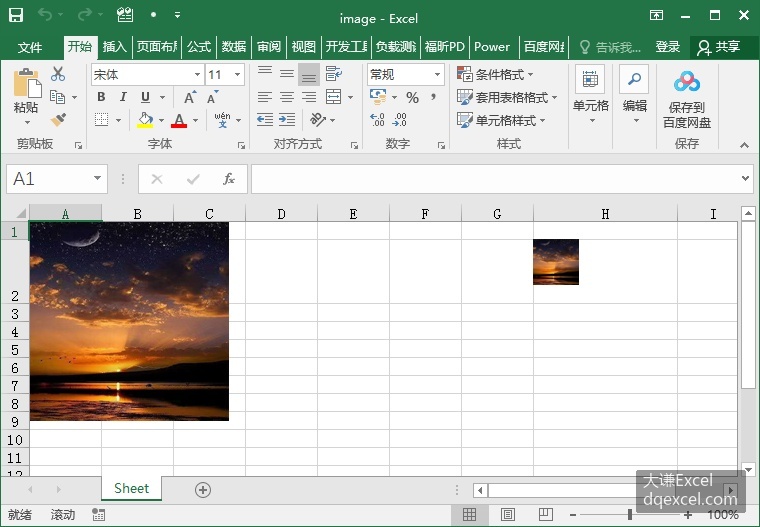Toggle italic formatting
This screenshot has width=760, height=527.
pos(123,97)
